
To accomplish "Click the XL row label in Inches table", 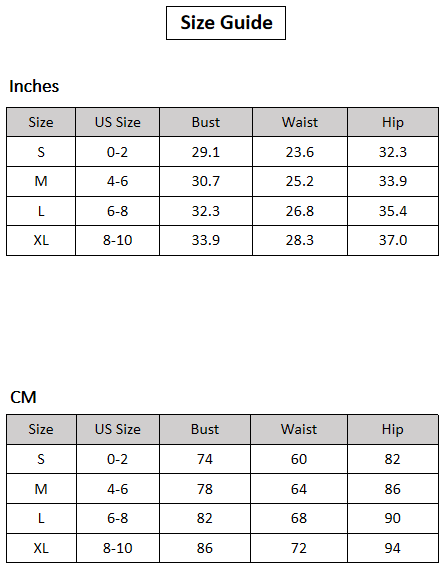I will pos(41,241).
